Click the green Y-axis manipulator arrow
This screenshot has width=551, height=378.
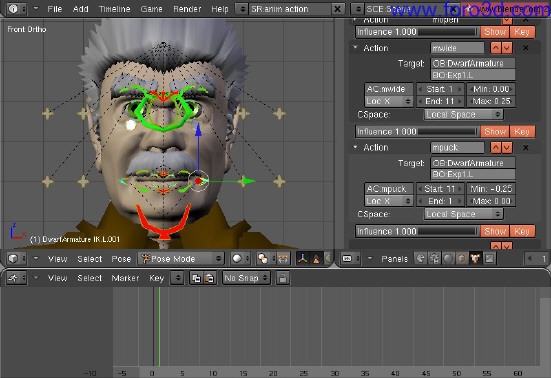coord(248,181)
